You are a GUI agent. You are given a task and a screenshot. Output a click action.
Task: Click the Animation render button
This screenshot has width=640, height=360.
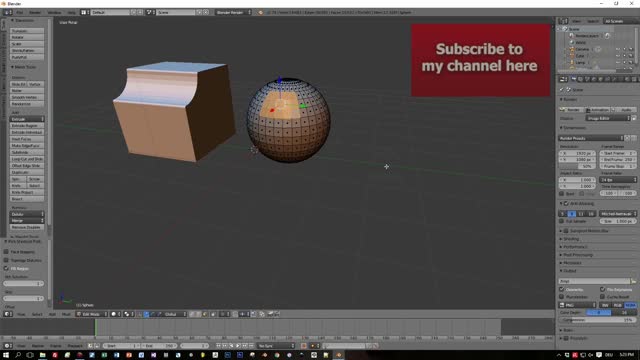[598, 109]
